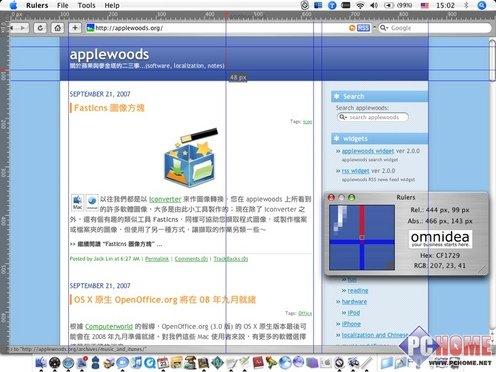Open the Apple menu
The height and width of the screenshot is (372, 496).
click(x=13, y=5)
